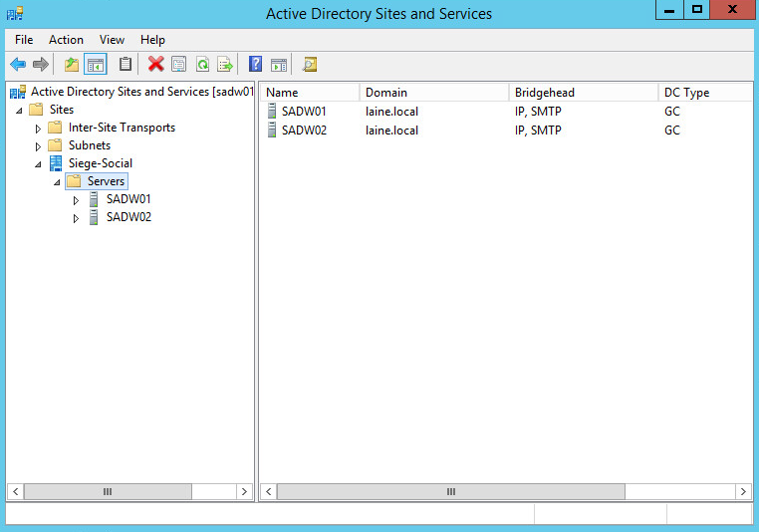Click Inter-Site Transports folder icon
759x532 pixels.
point(55,128)
